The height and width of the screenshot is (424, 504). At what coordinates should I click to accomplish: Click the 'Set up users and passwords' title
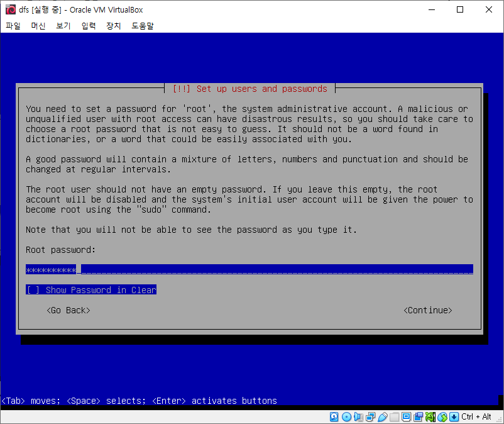tap(262, 89)
